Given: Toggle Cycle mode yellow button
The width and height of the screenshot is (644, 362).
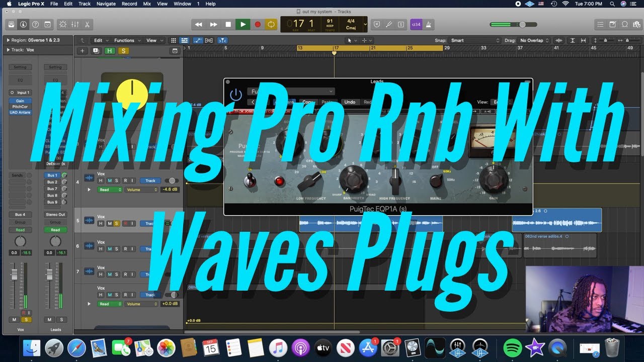Looking at the screenshot, I should coord(271,24).
